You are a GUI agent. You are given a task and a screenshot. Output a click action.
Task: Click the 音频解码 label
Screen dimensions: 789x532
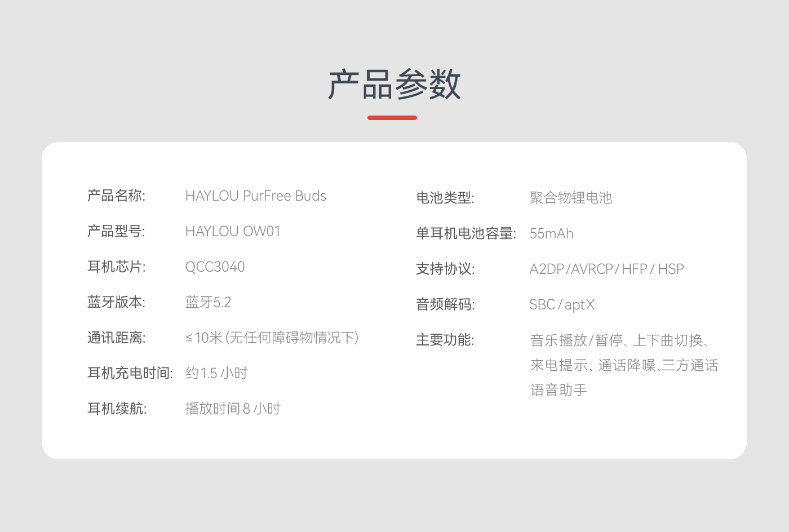[x=445, y=304]
